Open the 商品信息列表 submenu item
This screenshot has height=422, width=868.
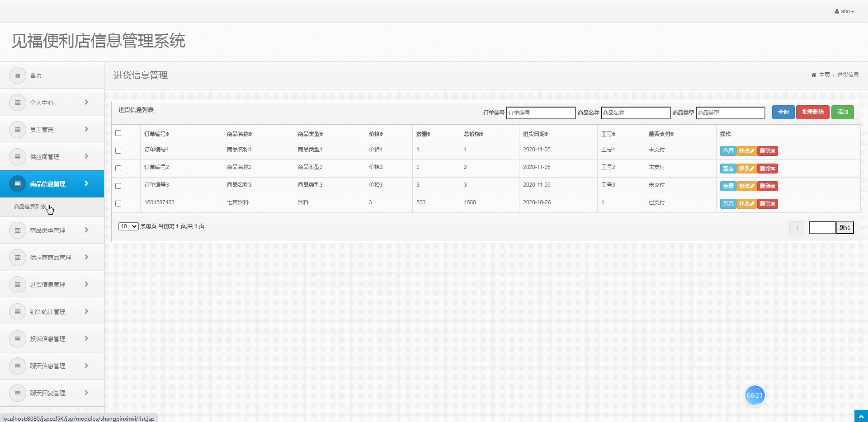pos(52,207)
